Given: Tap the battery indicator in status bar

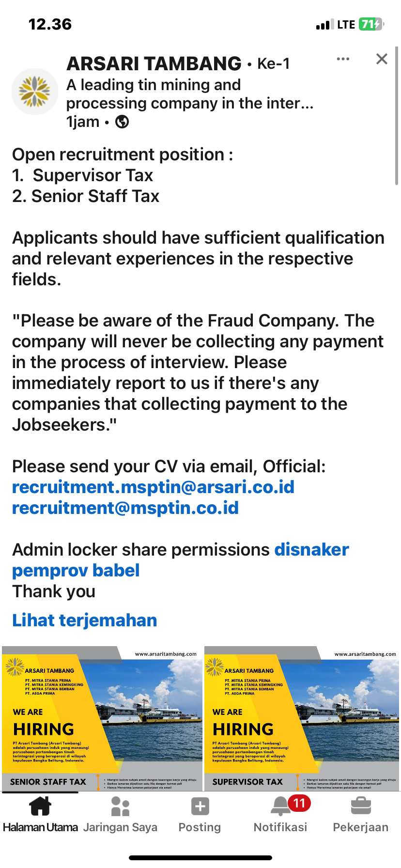Looking at the screenshot, I should (371, 24).
